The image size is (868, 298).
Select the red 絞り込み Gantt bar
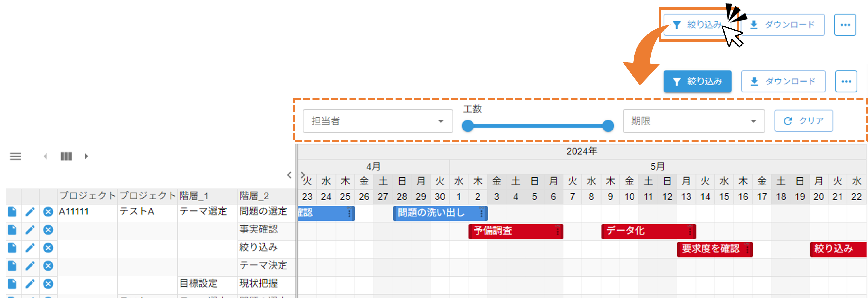tap(838, 250)
